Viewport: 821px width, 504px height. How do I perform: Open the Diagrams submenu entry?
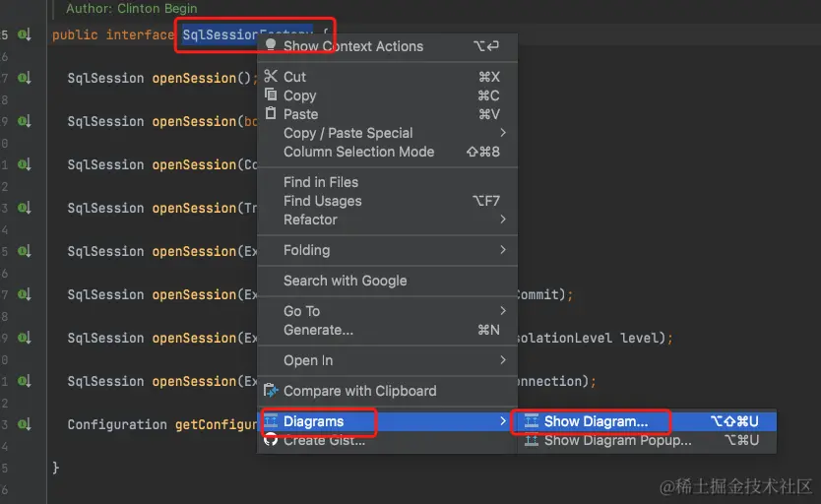(x=388, y=421)
